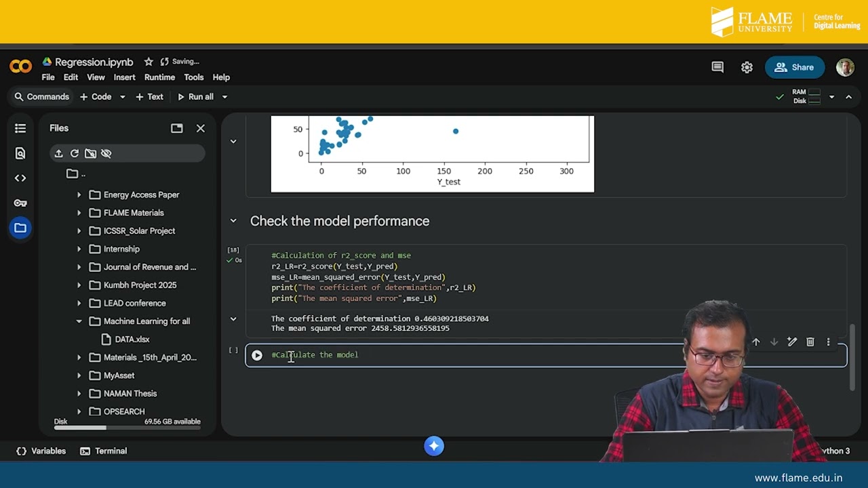Open the RAM/Disk resource dropdown

point(831,97)
